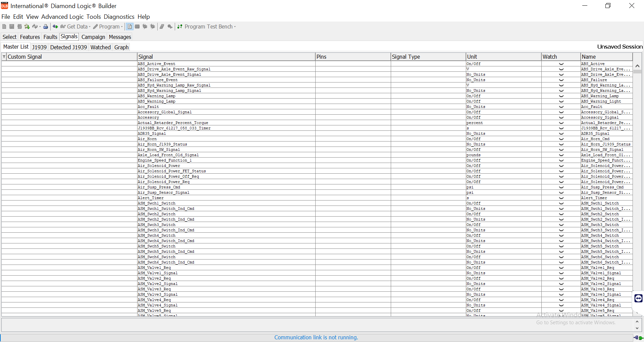Sort by the Signal Type column header
This screenshot has width=644, height=342.
428,57
